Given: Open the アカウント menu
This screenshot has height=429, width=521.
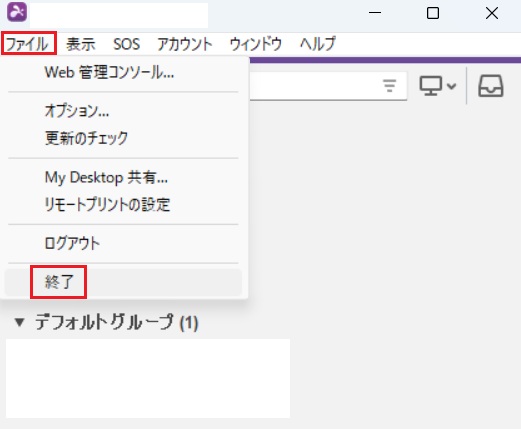Looking at the screenshot, I should click(x=185, y=44).
